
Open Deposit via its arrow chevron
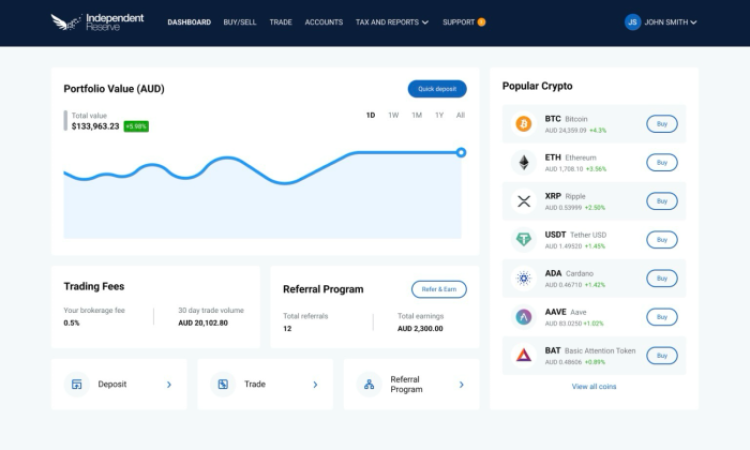[169, 384]
